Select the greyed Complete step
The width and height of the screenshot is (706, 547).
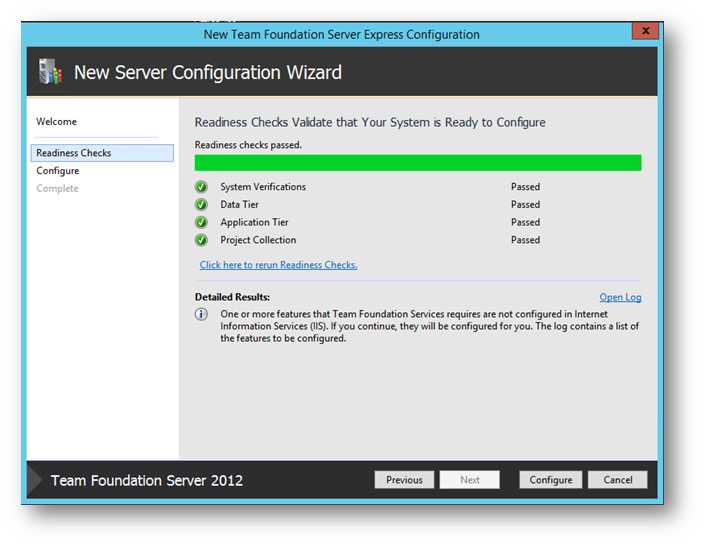[x=57, y=188]
